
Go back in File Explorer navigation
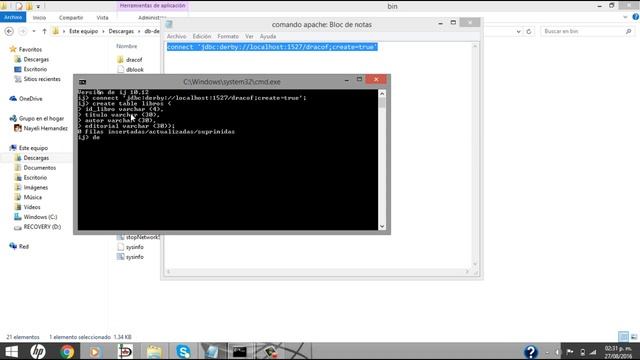pyautogui.click(x=9, y=31)
